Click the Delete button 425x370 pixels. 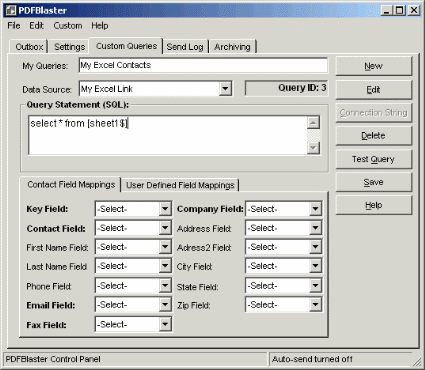coord(373,136)
